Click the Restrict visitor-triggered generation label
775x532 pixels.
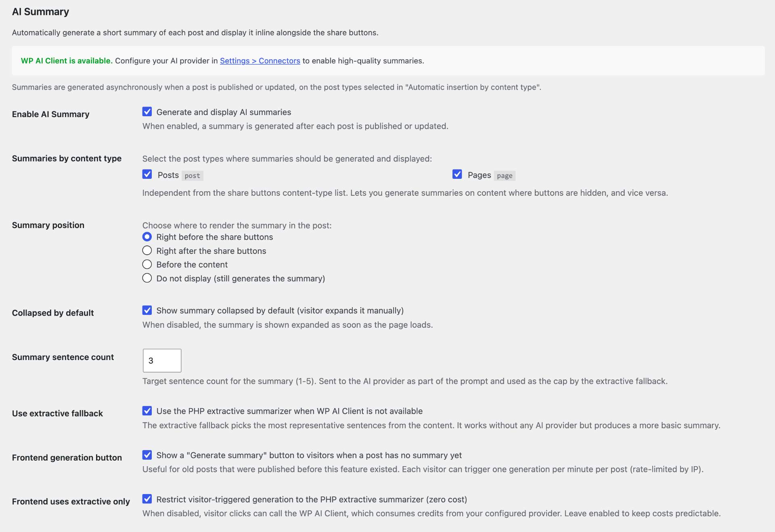(312, 499)
